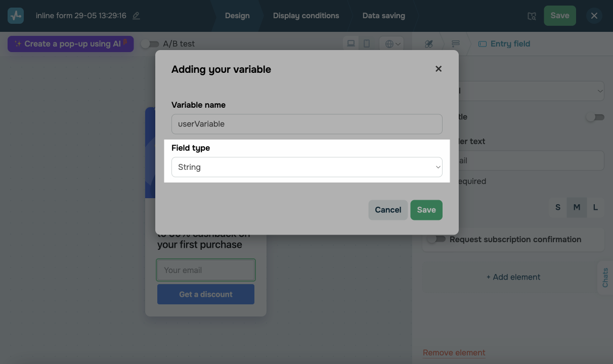Toggle the A/B test switch

click(150, 44)
